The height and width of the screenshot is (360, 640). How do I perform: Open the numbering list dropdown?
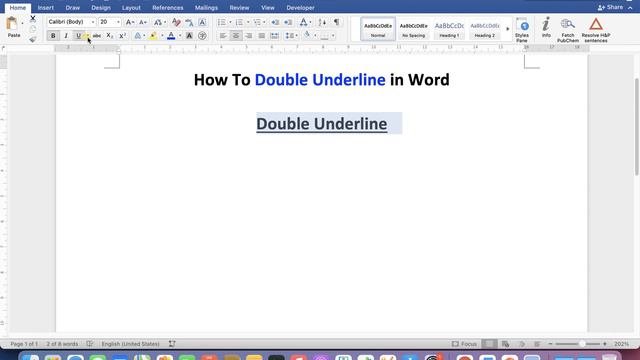click(x=248, y=22)
